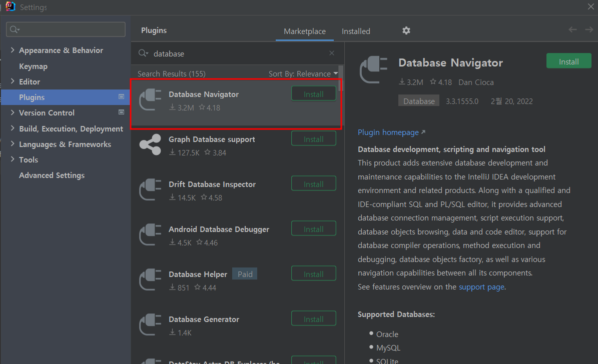Click the Database Navigator title in details

[451, 62]
